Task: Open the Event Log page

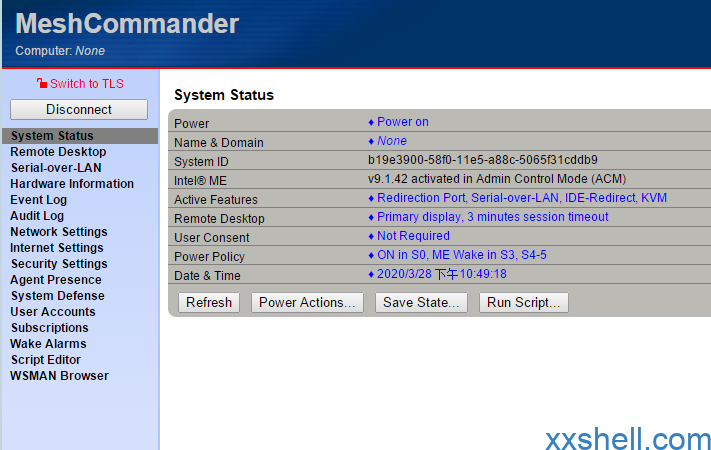Action: pos(39,200)
